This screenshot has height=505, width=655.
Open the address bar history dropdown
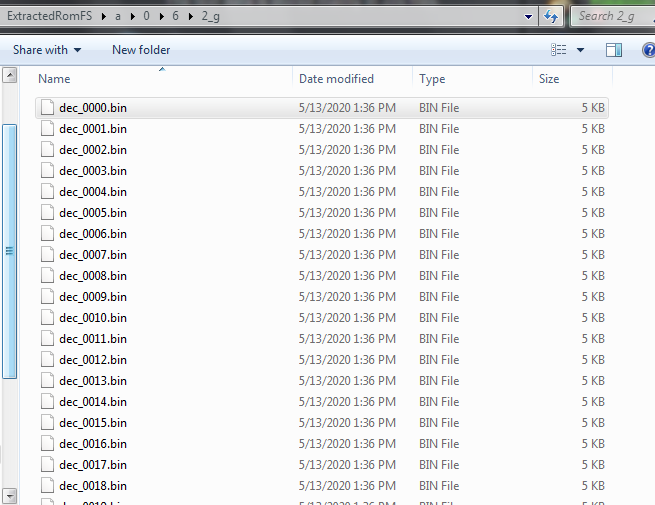point(528,16)
